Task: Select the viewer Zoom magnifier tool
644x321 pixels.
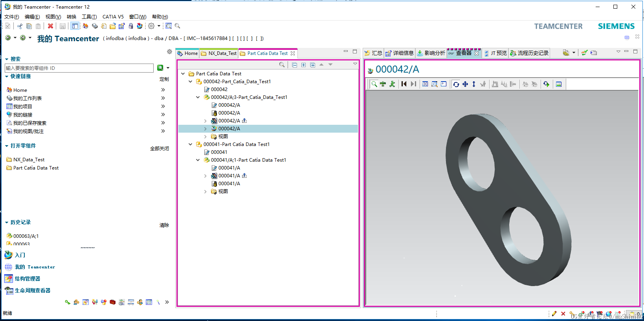Action: point(374,84)
